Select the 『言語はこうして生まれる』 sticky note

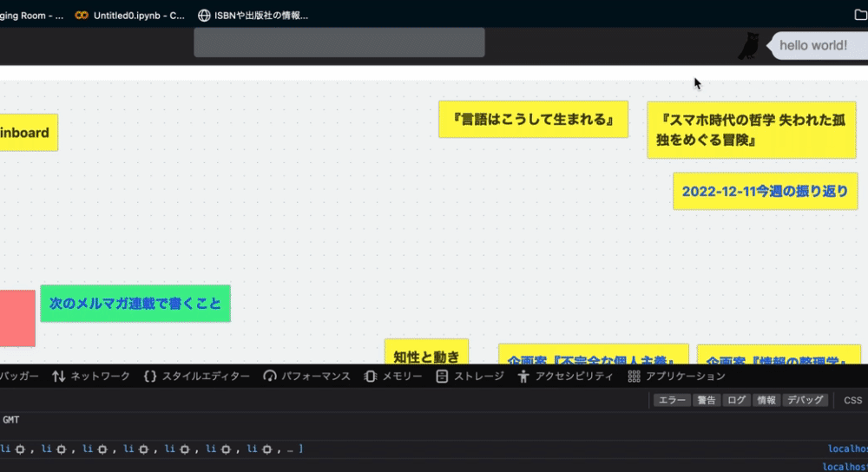coord(533,120)
